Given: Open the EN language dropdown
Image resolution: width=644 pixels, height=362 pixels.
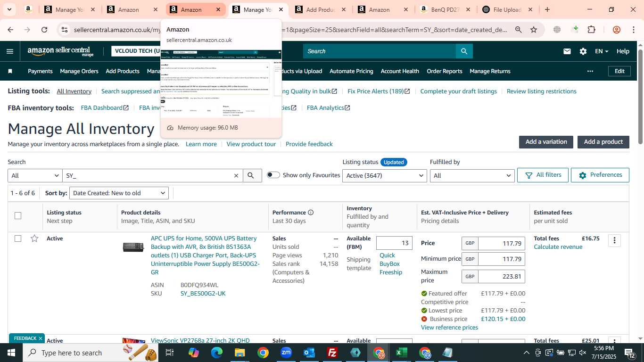Looking at the screenshot, I should click(602, 51).
